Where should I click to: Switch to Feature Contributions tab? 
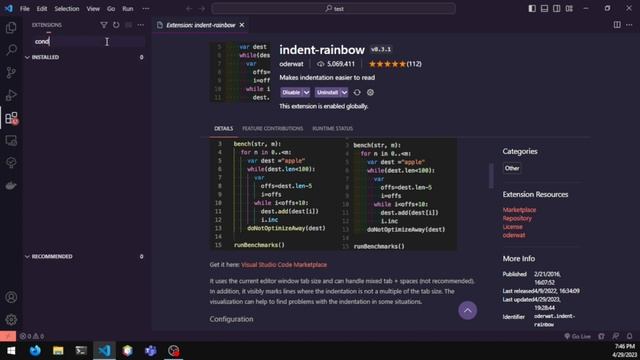point(272,129)
